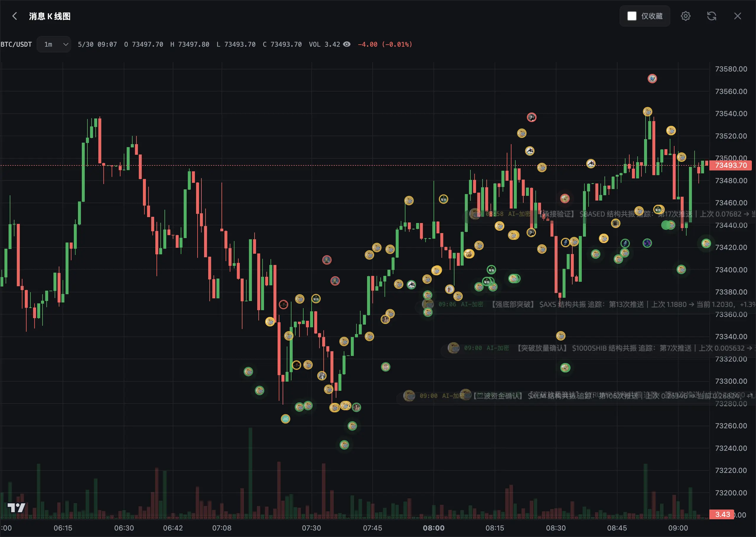Select the purple avatar marker with green ring
This screenshot has width=756, height=537.
click(x=647, y=243)
